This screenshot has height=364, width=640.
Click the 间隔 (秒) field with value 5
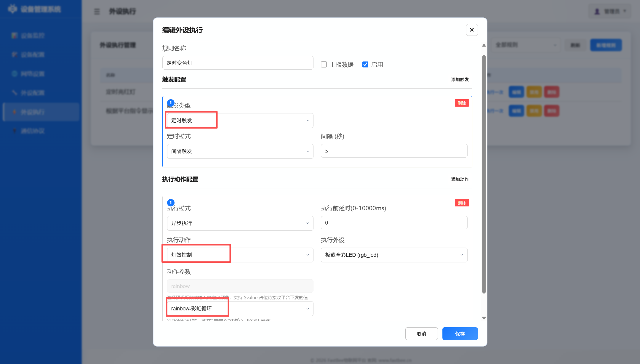click(x=394, y=151)
